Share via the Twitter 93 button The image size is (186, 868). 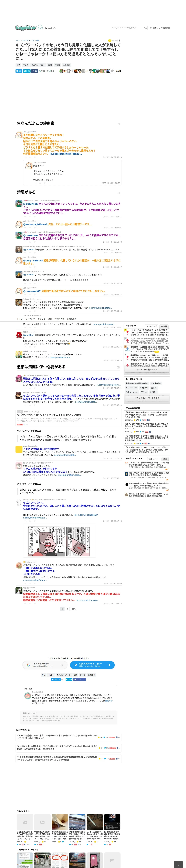19,71
